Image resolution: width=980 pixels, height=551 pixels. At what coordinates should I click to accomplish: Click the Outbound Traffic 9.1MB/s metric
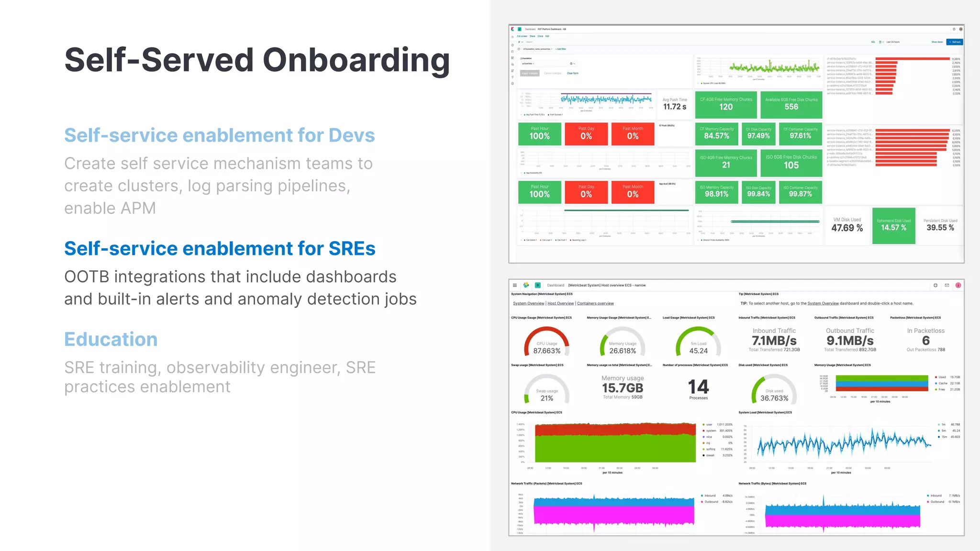click(x=850, y=340)
